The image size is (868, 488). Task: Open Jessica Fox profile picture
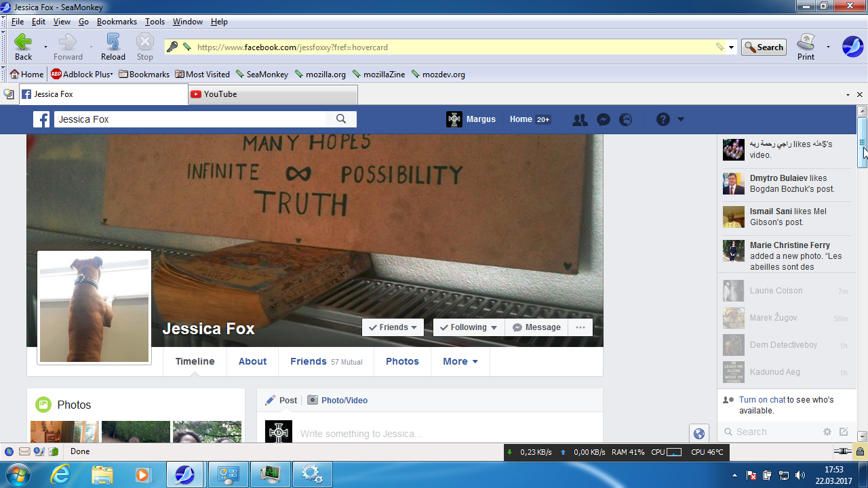click(x=94, y=308)
